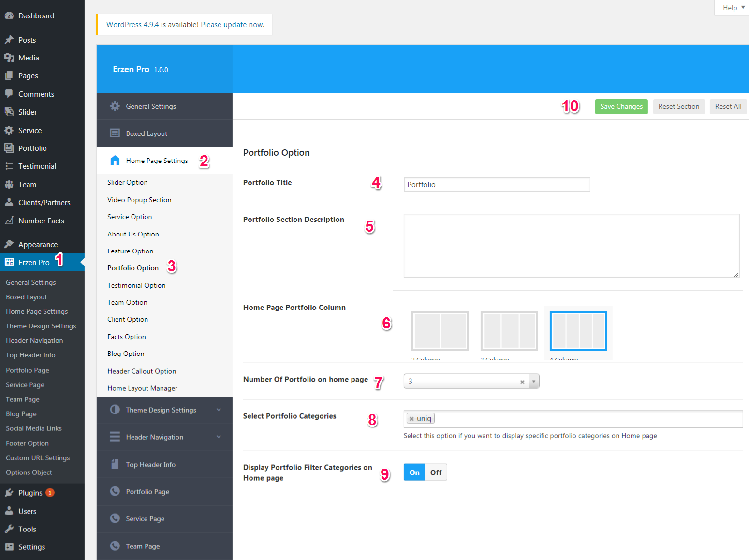Screen dimensions: 749x560
Task: Open About Us Option item
Action: (x=133, y=234)
